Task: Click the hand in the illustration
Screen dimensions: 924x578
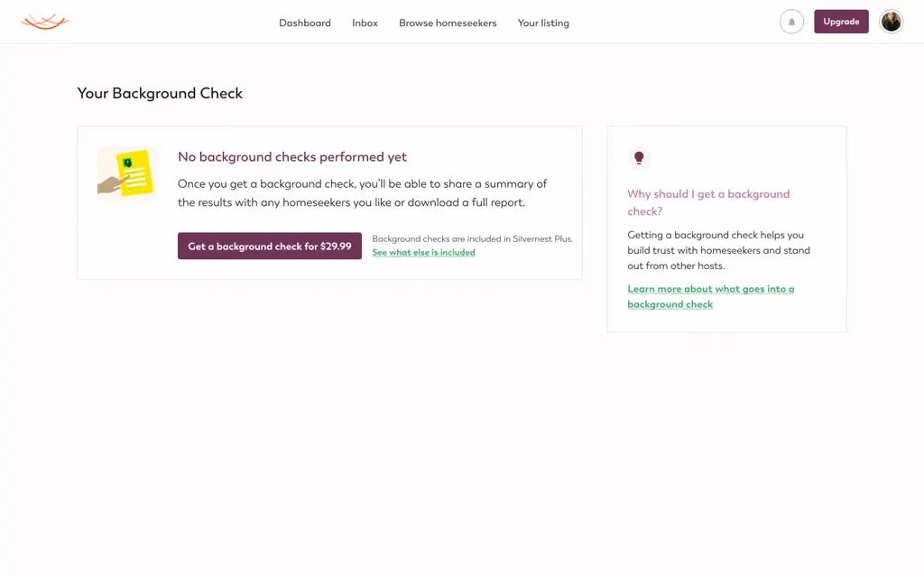Action: 110,183
